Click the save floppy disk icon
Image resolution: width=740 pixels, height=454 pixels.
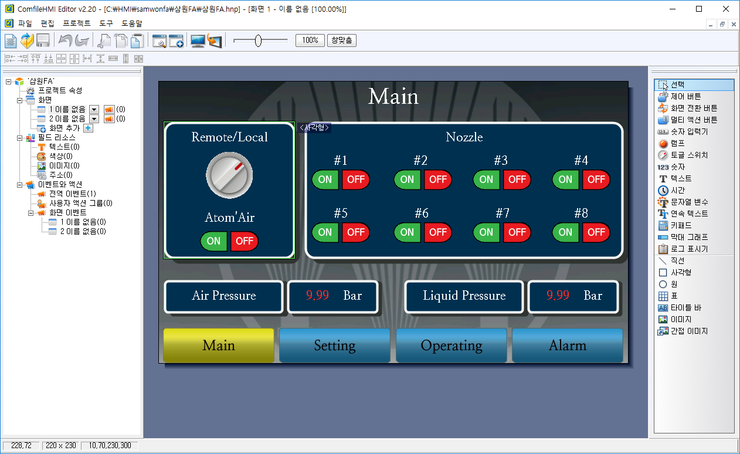(43, 41)
